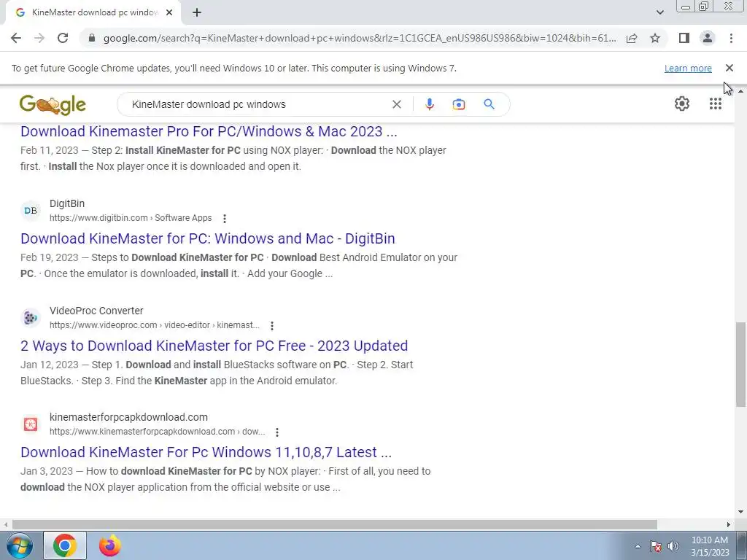Open the Google apps grid
Viewport: 747px width, 560px height.
(x=715, y=104)
